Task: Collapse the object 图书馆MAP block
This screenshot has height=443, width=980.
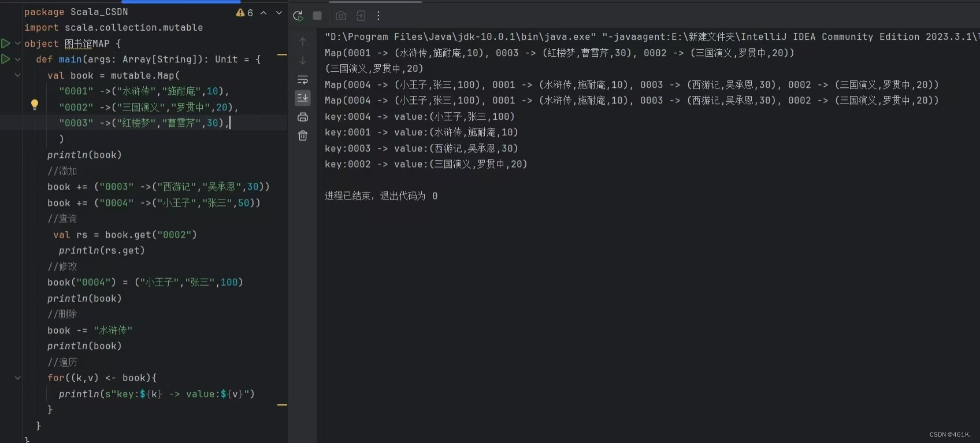Action: [x=18, y=43]
